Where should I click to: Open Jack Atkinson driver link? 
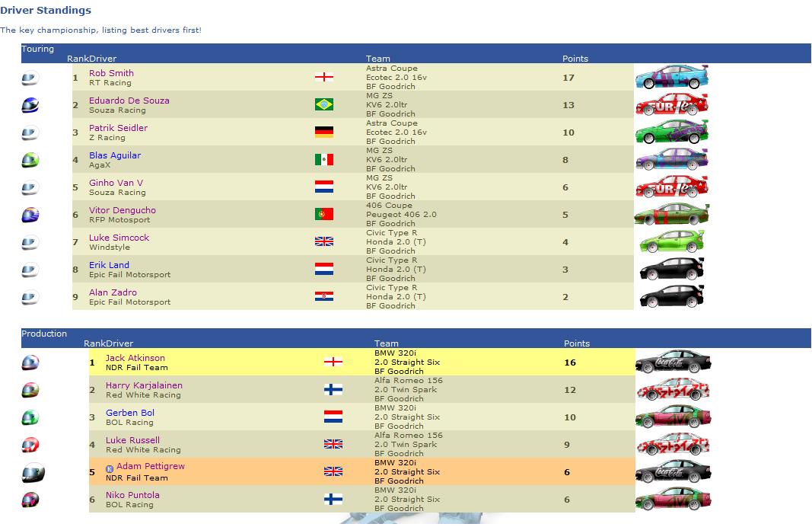(135, 358)
